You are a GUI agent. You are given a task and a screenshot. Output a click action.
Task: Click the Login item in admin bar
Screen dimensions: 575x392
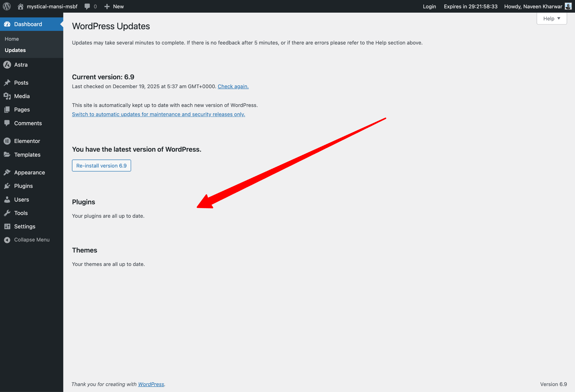pos(429,6)
